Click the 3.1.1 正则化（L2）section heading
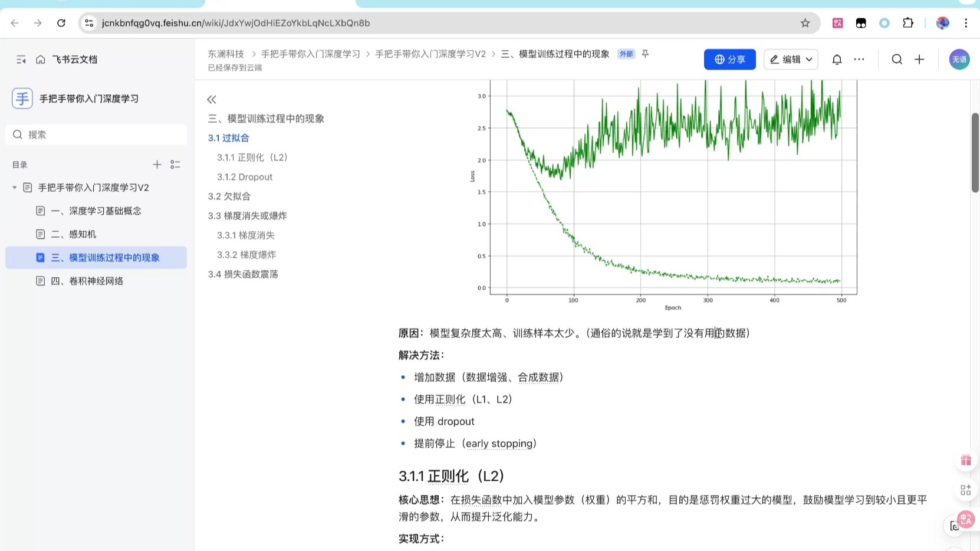Viewport: 980px width, 551px height. click(452, 476)
